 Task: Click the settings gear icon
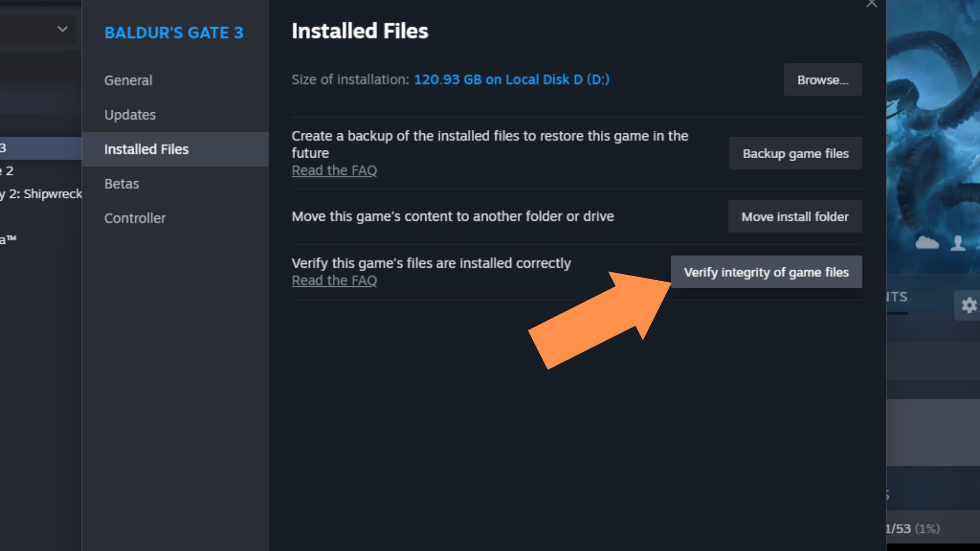[968, 306]
